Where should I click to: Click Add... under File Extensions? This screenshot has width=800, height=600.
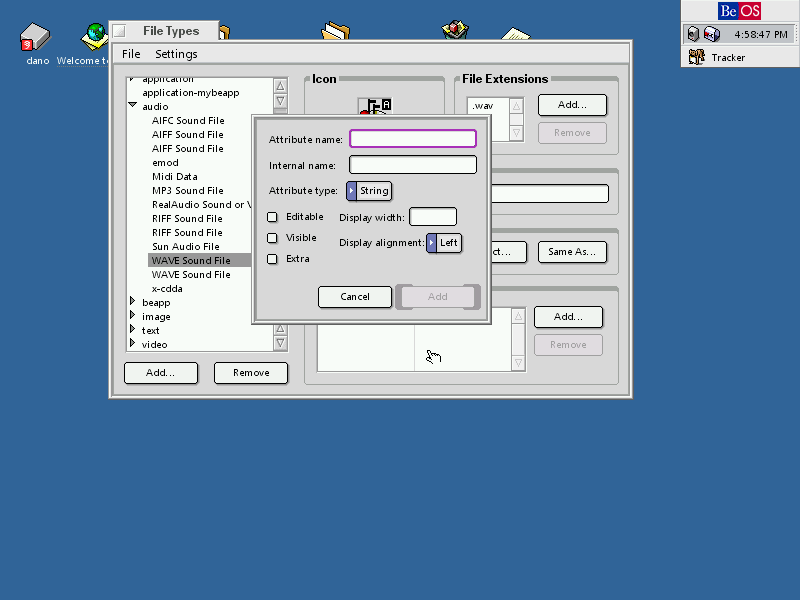[572, 105]
